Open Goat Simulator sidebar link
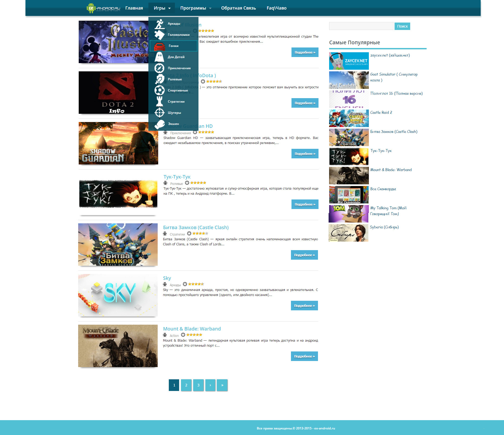The image size is (504, 435). pos(394,77)
